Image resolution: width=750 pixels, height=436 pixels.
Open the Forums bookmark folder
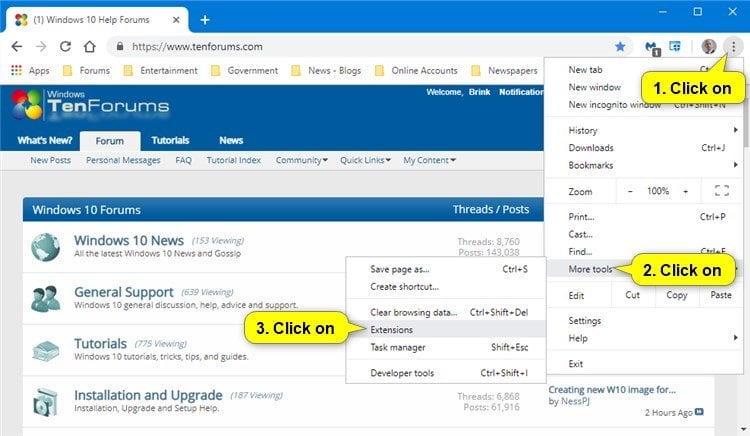87,71
